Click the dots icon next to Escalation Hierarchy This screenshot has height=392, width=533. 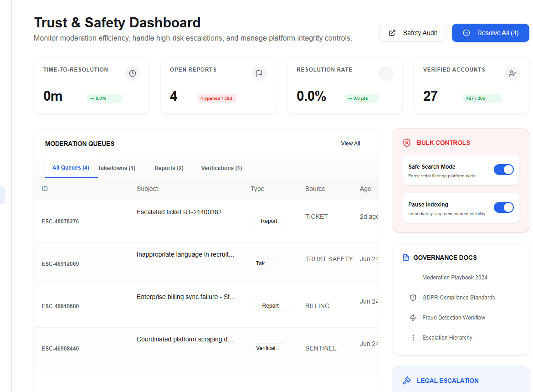tap(413, 338)
